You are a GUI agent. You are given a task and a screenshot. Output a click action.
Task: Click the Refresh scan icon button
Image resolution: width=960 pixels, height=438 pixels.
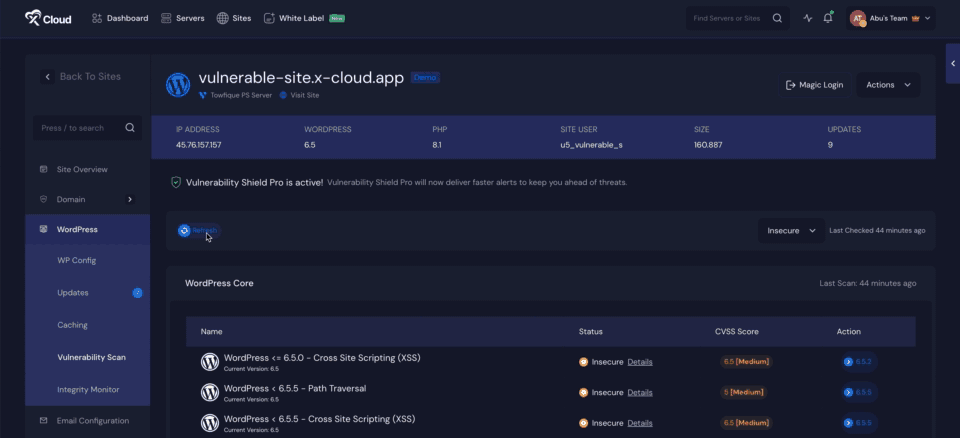pos(185,231)
